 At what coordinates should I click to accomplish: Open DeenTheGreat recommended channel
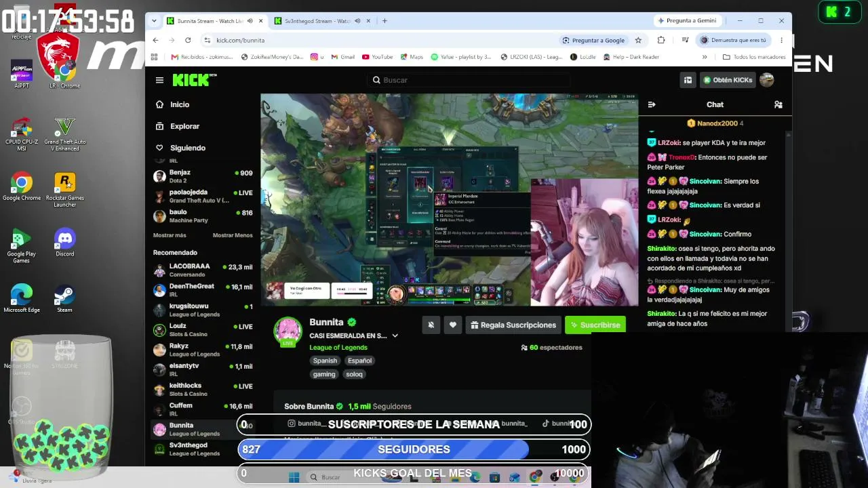(x=203, y=290)
